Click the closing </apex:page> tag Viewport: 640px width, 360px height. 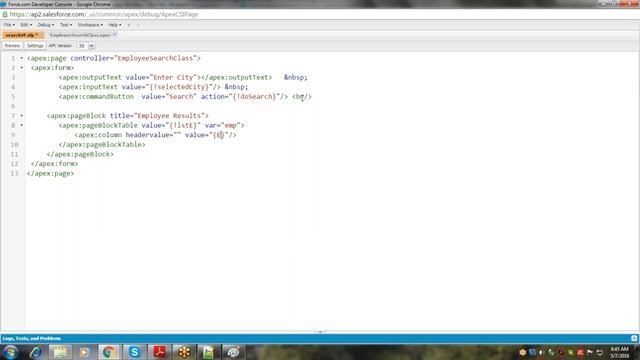(x=51, y=173)
